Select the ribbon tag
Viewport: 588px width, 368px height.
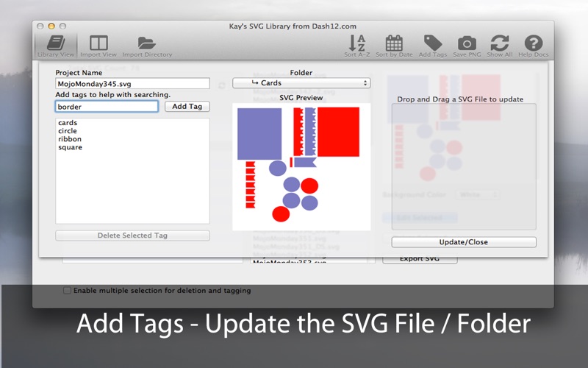tap(70, 139)
